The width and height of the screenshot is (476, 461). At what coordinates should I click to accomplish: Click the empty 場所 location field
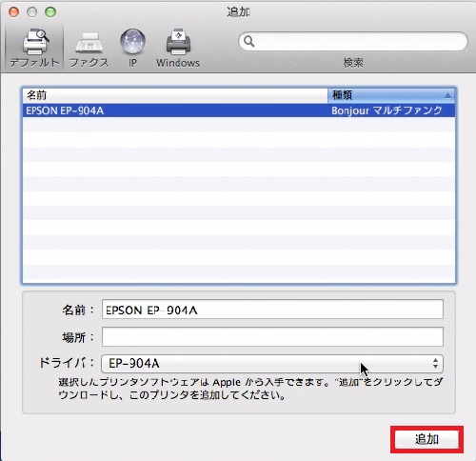pos(272,336)
